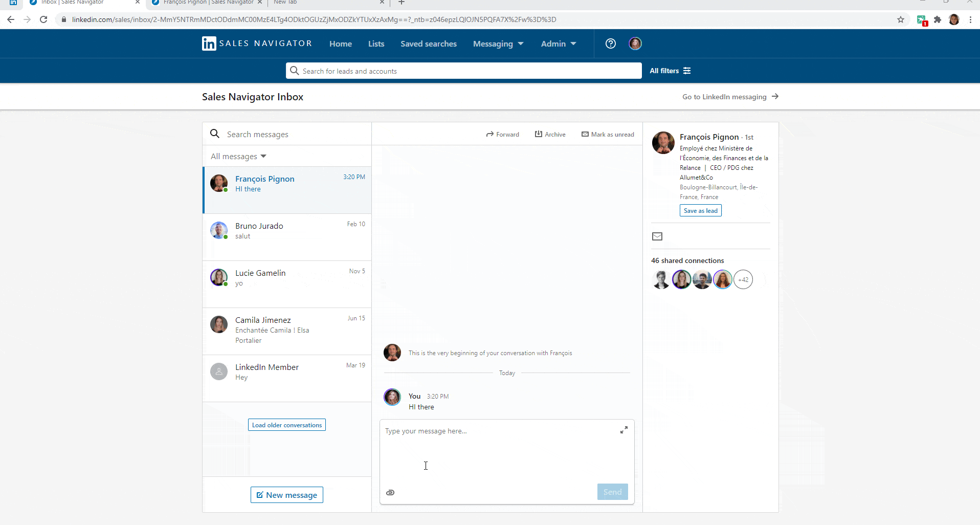This screenshot has height=525, width=980.
Task: Expand the Admin dropdown
Action: tap(559, 43)
